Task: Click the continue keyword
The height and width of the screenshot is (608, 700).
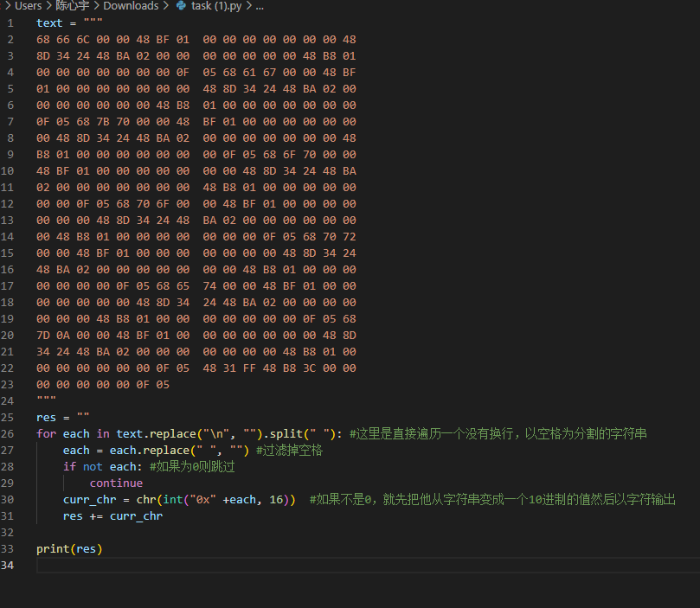Action: coord(116,483)
